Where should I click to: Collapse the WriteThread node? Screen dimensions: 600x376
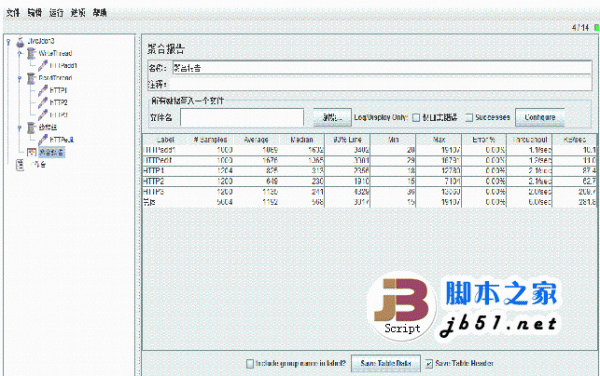coord(20,54)
